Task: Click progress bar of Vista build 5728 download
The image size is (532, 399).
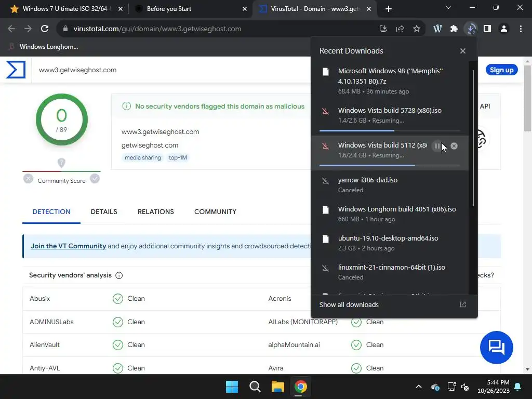Action: (390, 130)
